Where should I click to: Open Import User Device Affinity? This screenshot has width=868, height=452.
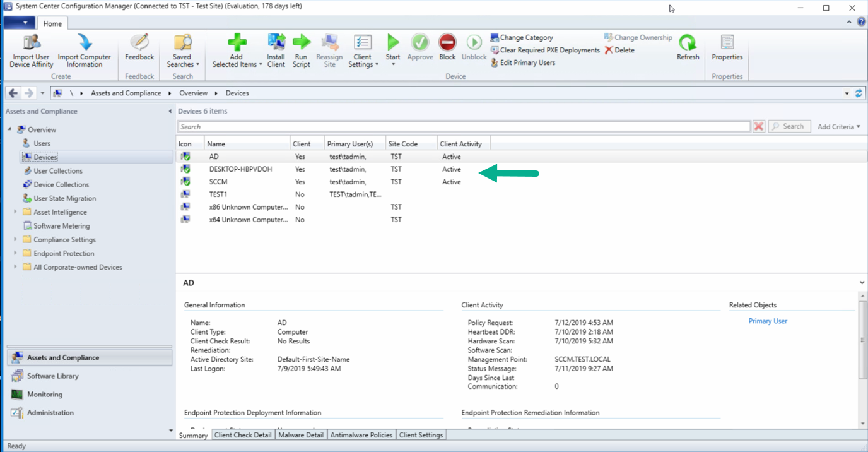32,52
